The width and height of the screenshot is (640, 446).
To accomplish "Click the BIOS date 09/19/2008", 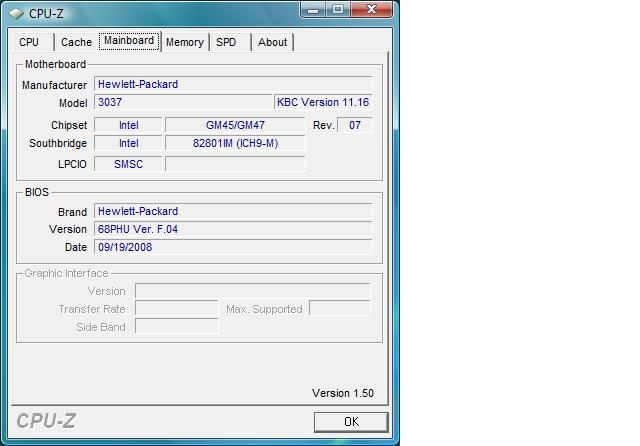I will click(233, 247).
